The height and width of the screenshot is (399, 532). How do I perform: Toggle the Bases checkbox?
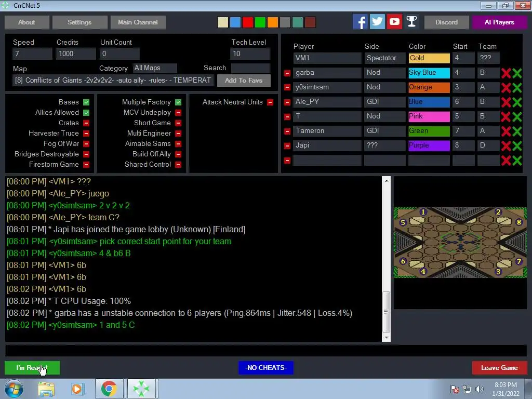pyautogui.click(x=86, y=102)
